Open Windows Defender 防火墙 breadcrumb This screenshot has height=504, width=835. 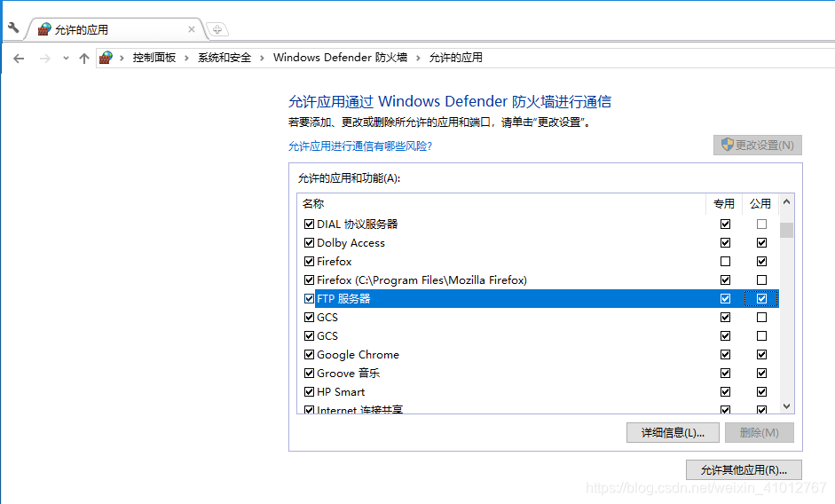340,58
